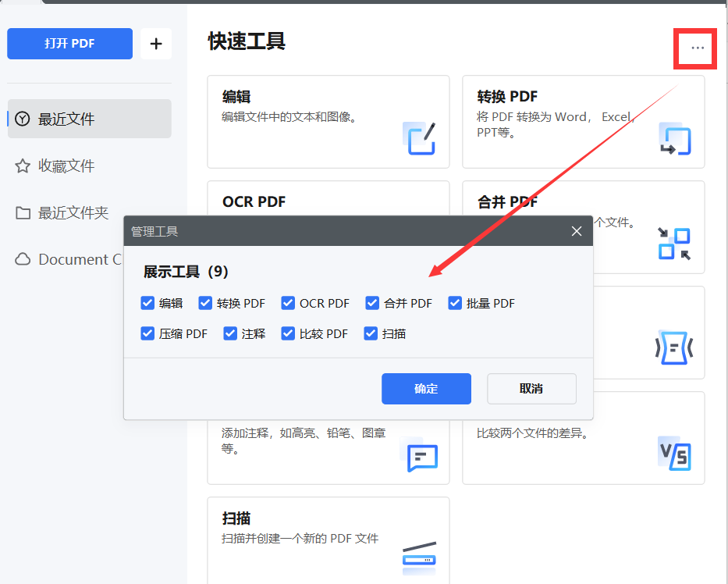Switch to the 最近文件 section
The height and width of the screenshot is (584, 728).
coord(89,119)
